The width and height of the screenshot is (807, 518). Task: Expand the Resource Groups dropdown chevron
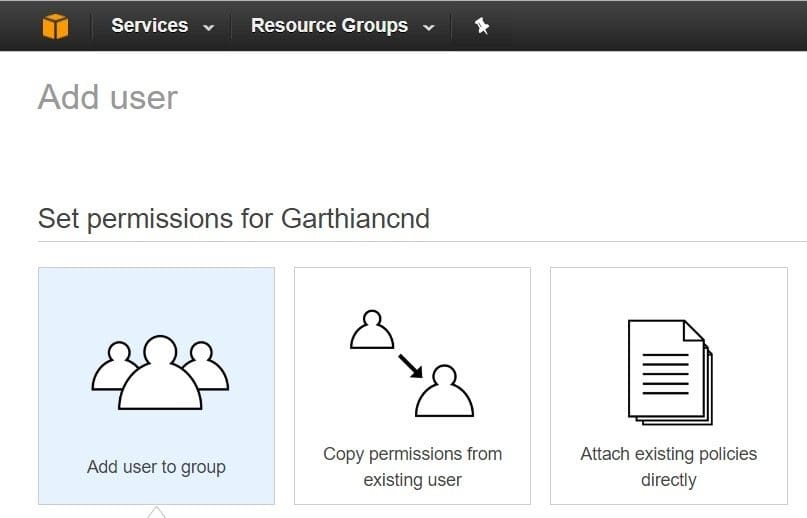pos(429,28)
